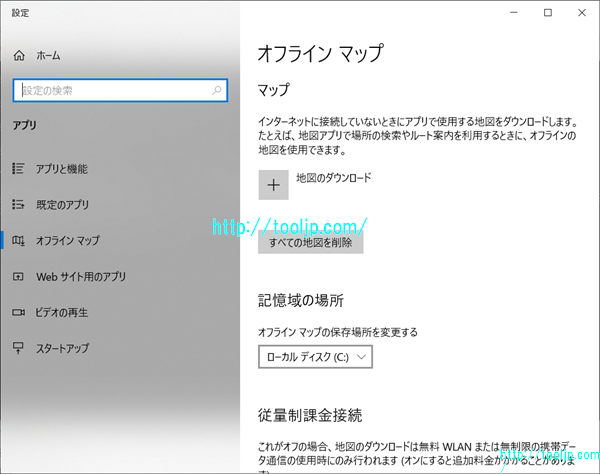Click the 地図のダウンロード text label
The image size is (600, 474).
[x=333, y=179]
